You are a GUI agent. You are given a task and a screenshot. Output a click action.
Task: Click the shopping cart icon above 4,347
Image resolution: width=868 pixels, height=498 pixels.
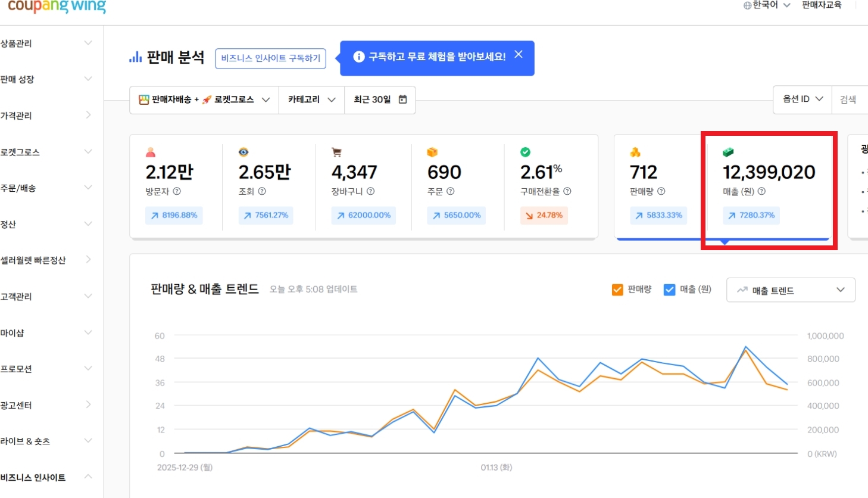336,152
